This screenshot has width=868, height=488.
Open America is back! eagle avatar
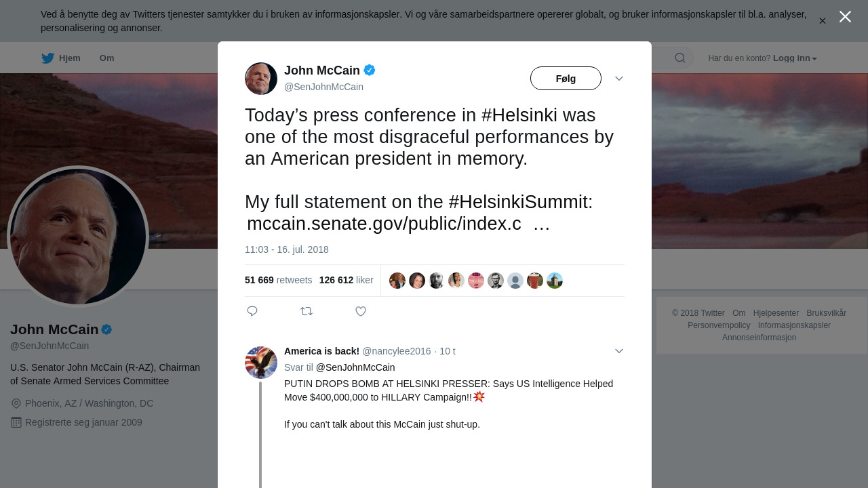[261, 363]
